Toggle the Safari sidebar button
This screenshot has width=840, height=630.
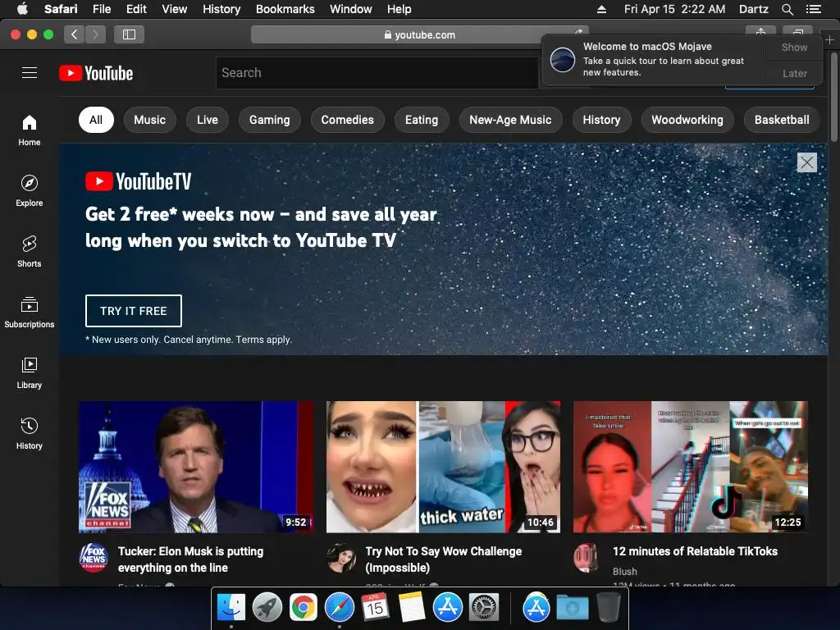pyautogui.click(x=129, y=34)
